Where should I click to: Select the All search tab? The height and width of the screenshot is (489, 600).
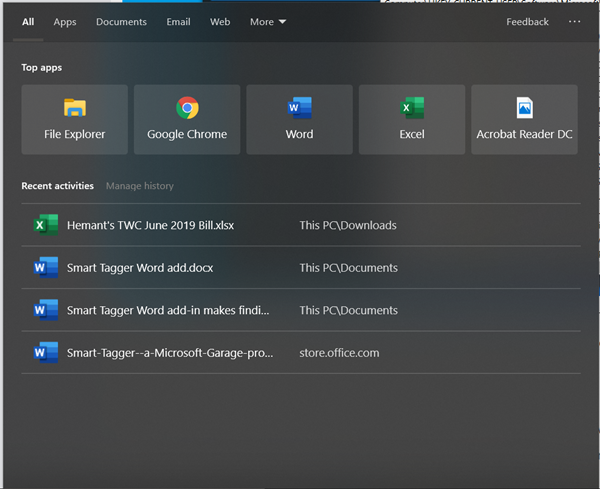28,22
